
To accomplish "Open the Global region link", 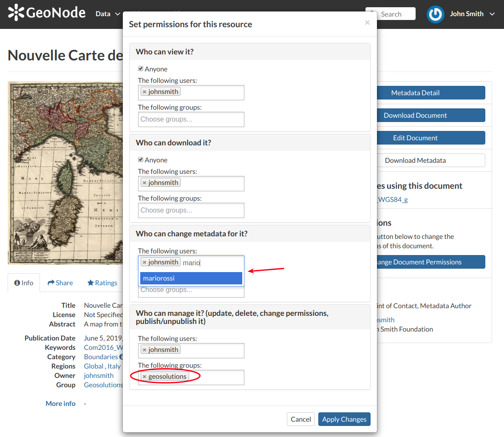I will tap(93, 366).
